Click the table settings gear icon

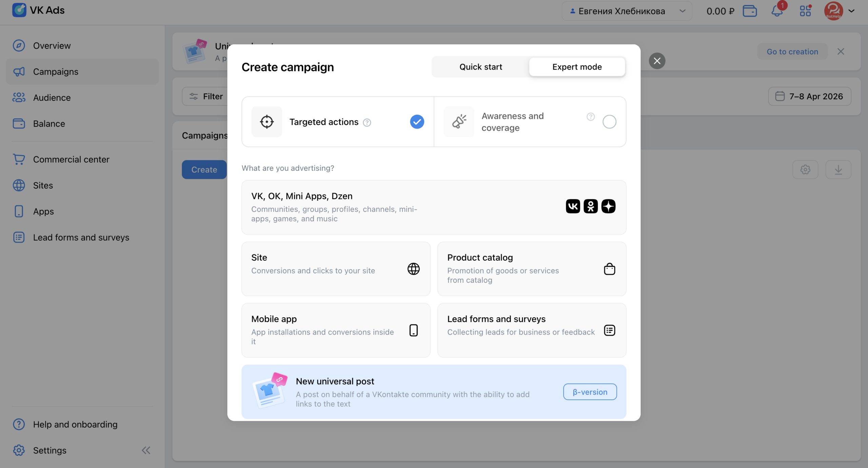coord(805,169)
